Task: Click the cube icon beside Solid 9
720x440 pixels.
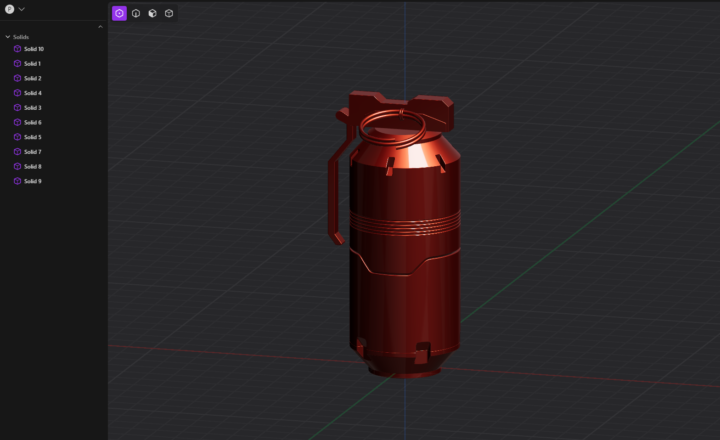Action: [17, 181]
